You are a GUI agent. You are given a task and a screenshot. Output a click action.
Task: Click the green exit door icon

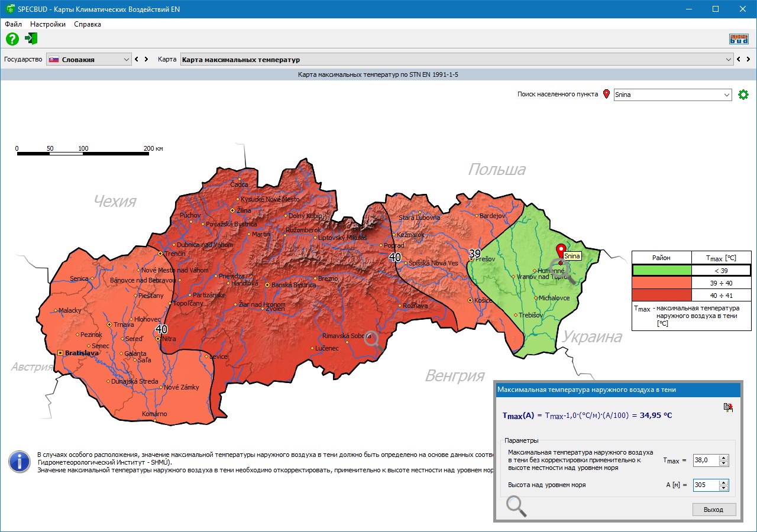coord(31,39)
